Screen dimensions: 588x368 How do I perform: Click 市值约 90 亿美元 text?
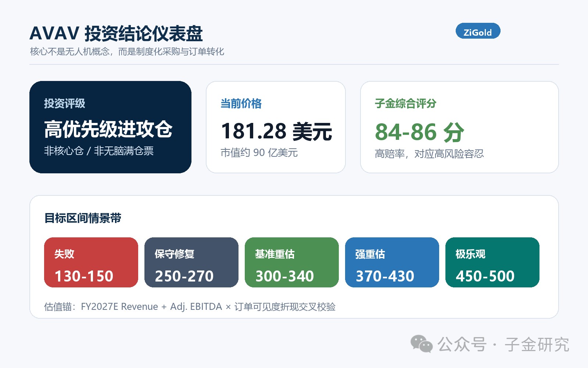[259, 153]
